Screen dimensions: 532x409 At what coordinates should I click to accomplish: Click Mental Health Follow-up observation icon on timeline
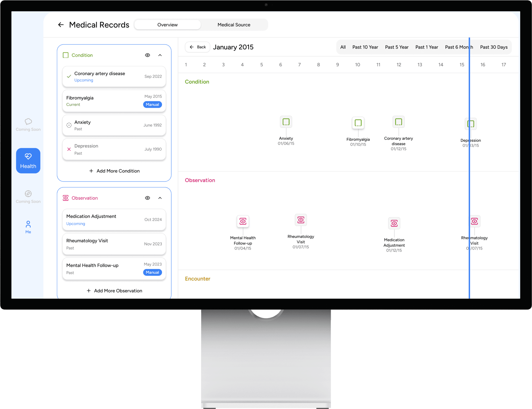(x=243, y=221)
